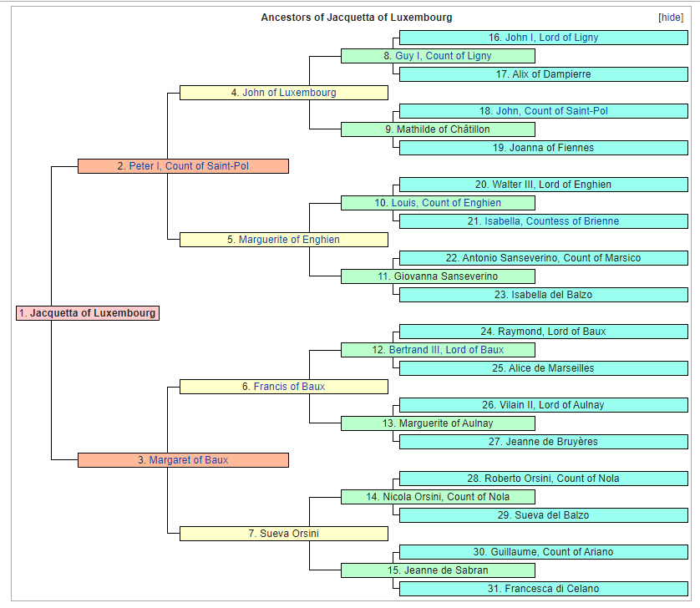Select Nicola Orsini, Count of Nola box
The image size is (700, 608).
click(x=438, y=497)
